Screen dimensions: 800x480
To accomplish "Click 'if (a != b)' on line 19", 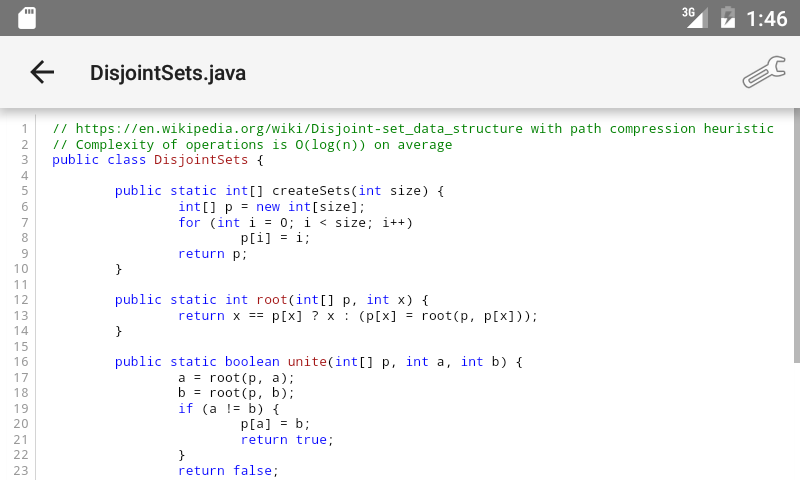I will coord(220,409).
